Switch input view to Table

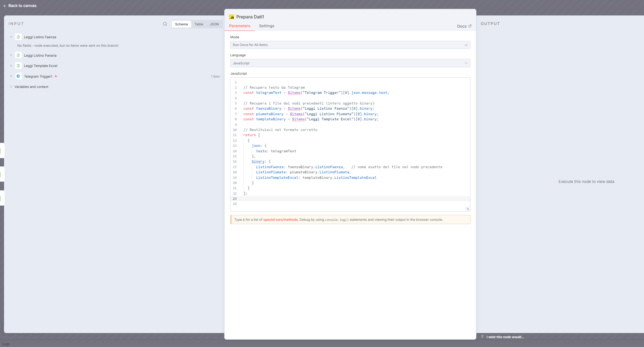(198, 24)
